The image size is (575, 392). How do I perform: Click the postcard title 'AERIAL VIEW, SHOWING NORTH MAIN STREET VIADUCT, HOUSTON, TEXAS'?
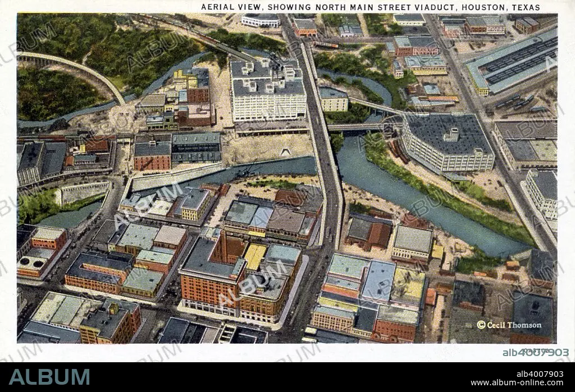point(371,7)
